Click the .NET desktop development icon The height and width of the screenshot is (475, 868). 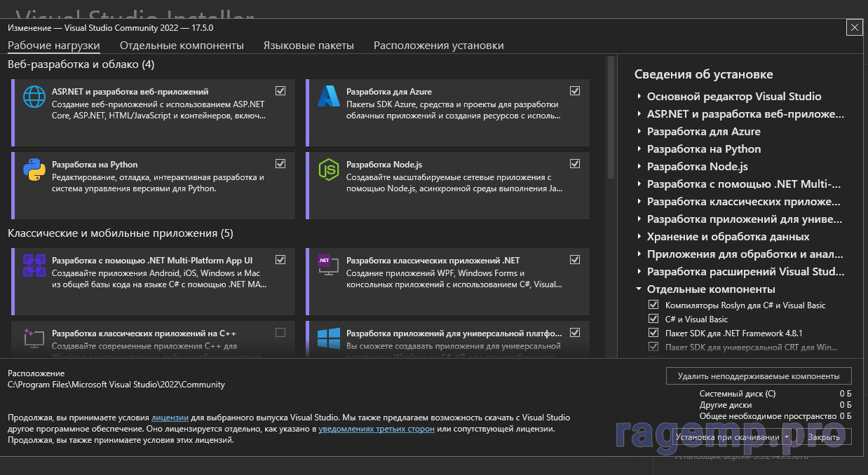click(x=328, y=266)
